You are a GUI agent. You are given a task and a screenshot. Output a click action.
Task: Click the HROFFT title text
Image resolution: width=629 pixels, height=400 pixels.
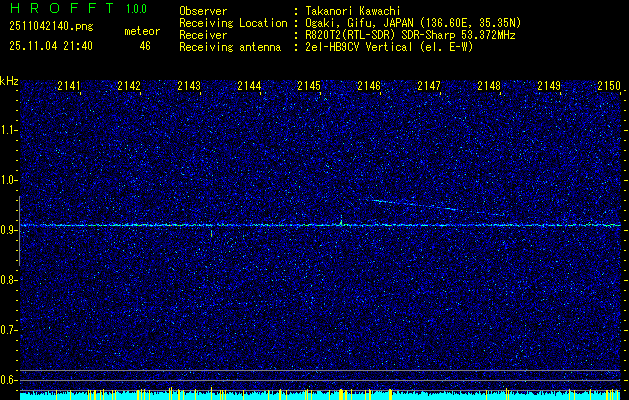(62, 8)
